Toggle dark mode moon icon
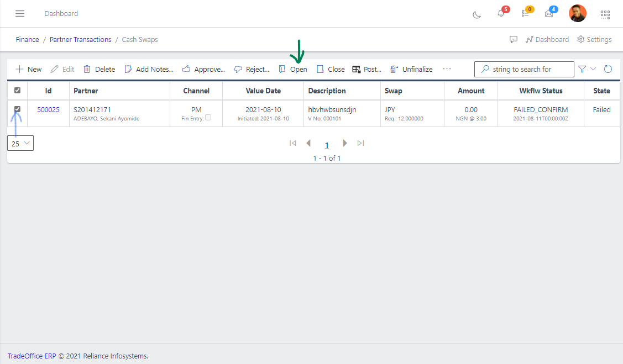 (x=477, y=14)
